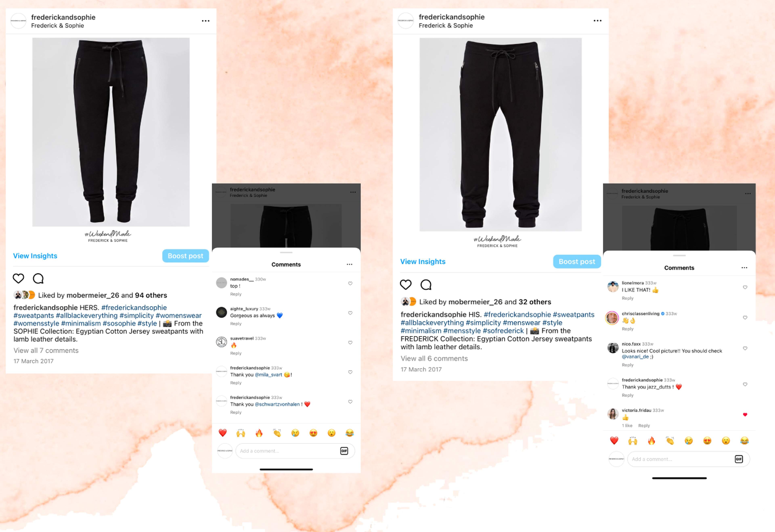Open the options menu beside right Comments title
The height and width of the screenshot is (532, 775).
744,268
